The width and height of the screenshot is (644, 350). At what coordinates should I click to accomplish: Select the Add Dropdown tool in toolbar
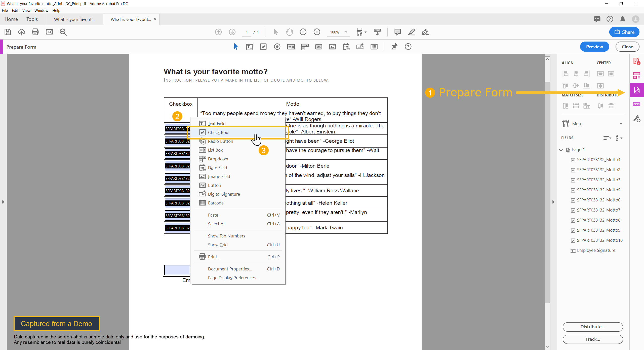305,47
